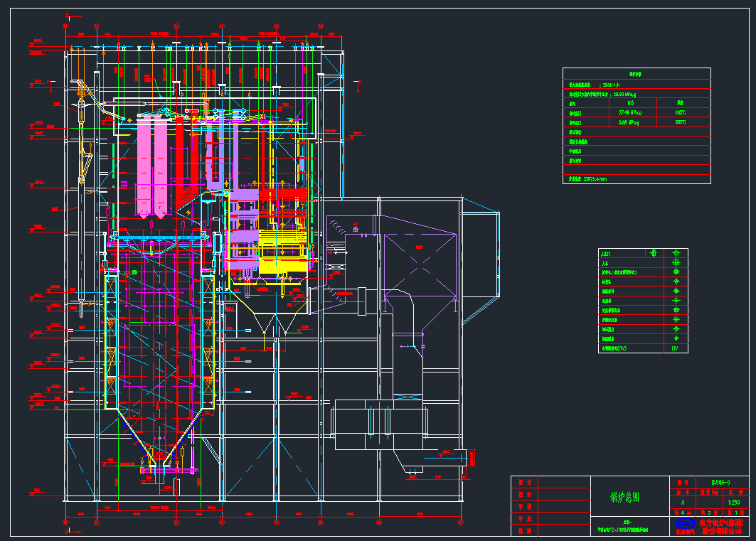
Task: Click the scale value 1:250
Action: click(x=733, y=503)
